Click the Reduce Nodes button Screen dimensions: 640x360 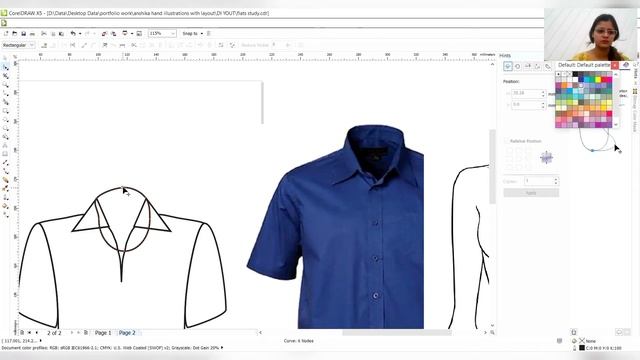click(255, 45)
